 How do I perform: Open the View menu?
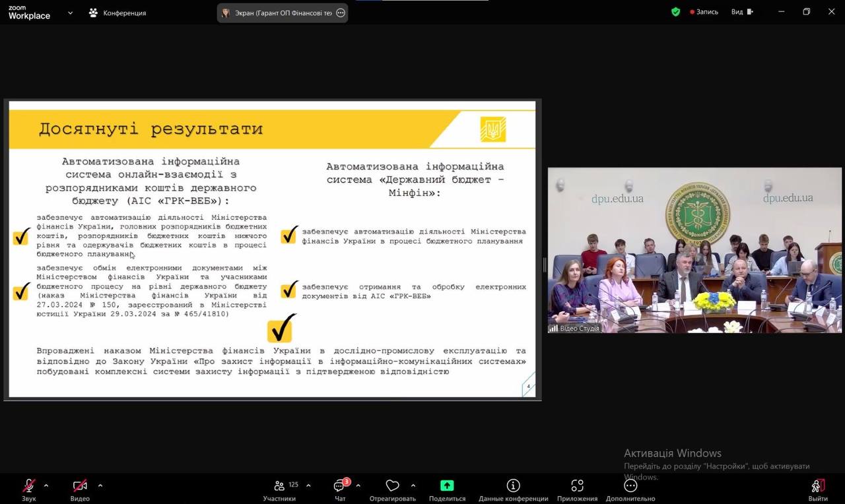click(741, 12)
